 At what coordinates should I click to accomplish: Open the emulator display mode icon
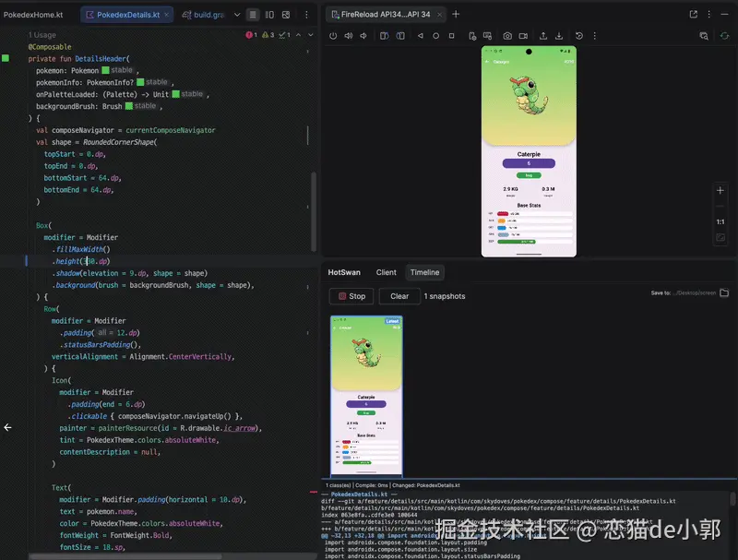coord(488,36)
